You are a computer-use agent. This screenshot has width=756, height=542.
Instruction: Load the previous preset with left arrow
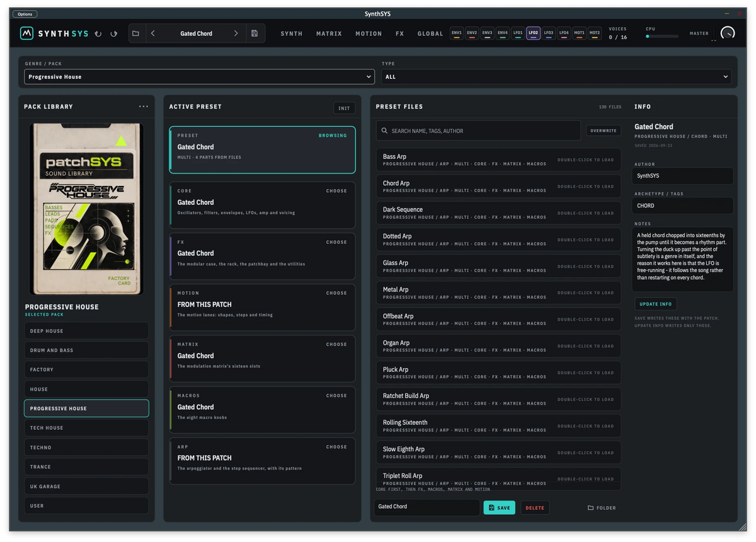[x=153, y=33]
